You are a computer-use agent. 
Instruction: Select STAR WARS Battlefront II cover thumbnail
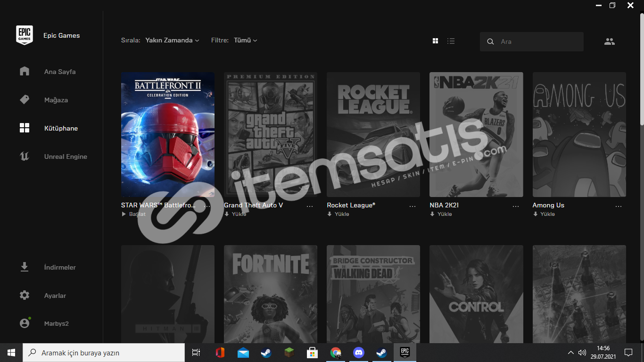click(x=168, y=134)
